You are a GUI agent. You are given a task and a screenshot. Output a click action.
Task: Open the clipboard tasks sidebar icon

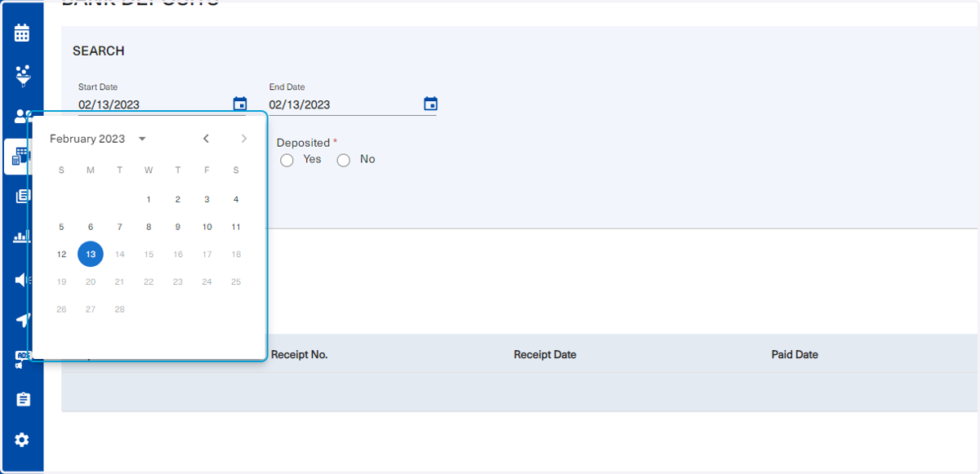[22, 400]
